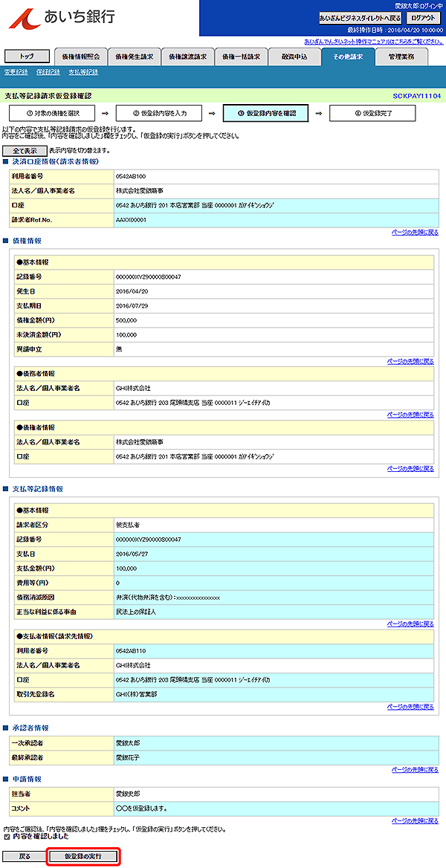This screenshot has height=868, width=446.
Task: Select the 取引先登録名 value GHI(株)営業部
Action: coord(136,694)
